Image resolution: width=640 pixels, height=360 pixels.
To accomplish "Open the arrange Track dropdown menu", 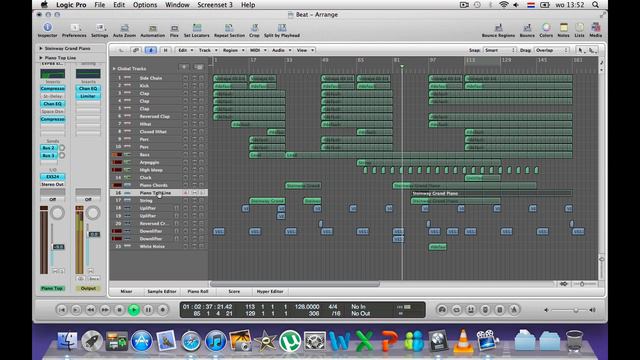I will pyautogui.click(x=207, y=50).
